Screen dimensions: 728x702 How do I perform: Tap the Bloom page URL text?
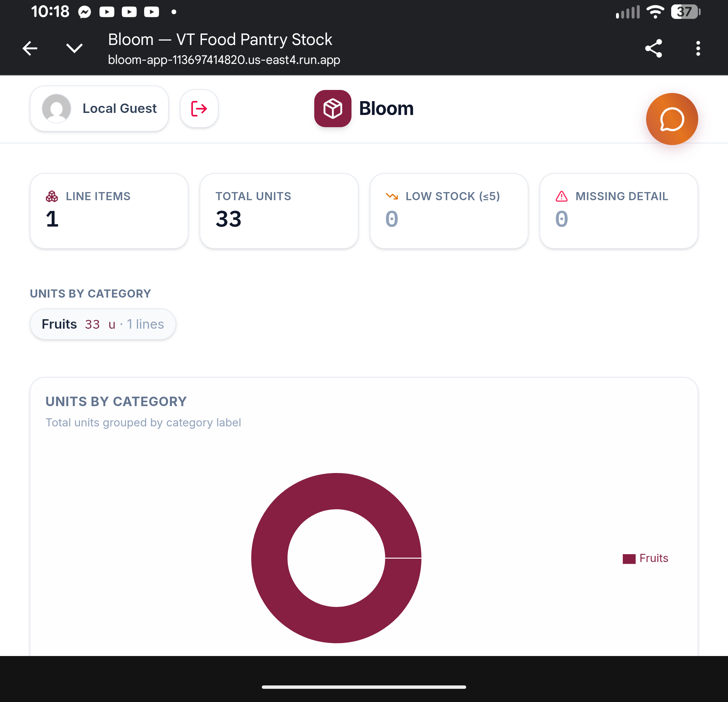point(224,60)
